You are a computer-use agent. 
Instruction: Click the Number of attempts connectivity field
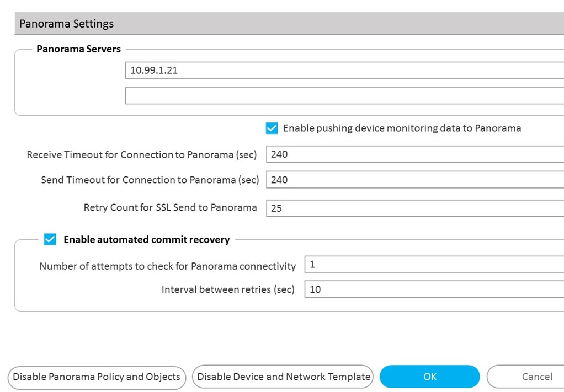click(434, 265)
